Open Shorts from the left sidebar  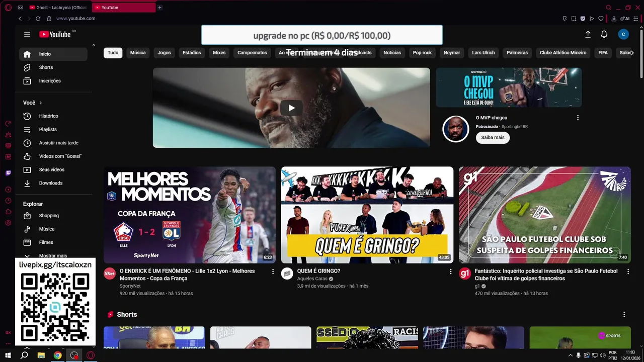coord(53,67)
